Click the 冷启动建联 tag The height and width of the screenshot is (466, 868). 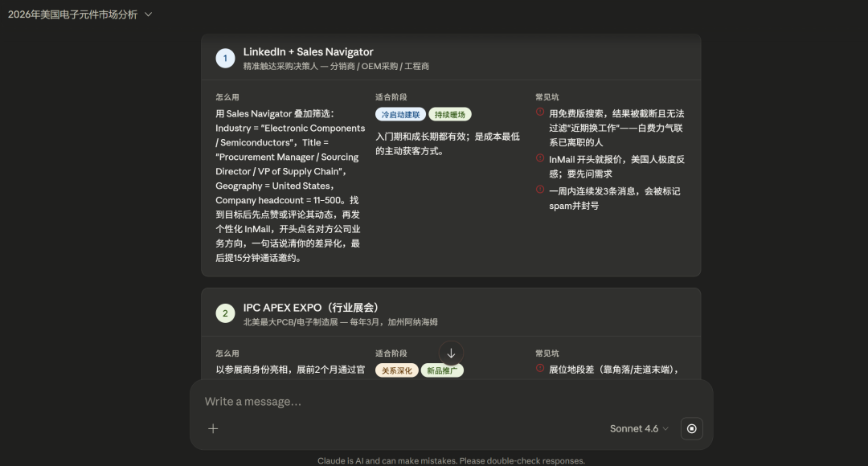401,115
